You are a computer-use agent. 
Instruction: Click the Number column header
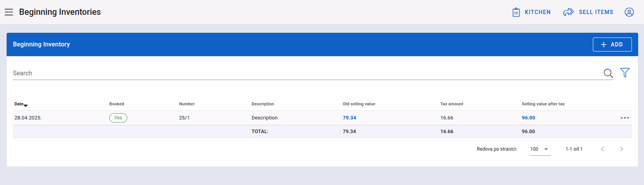[x=187, y=104]
